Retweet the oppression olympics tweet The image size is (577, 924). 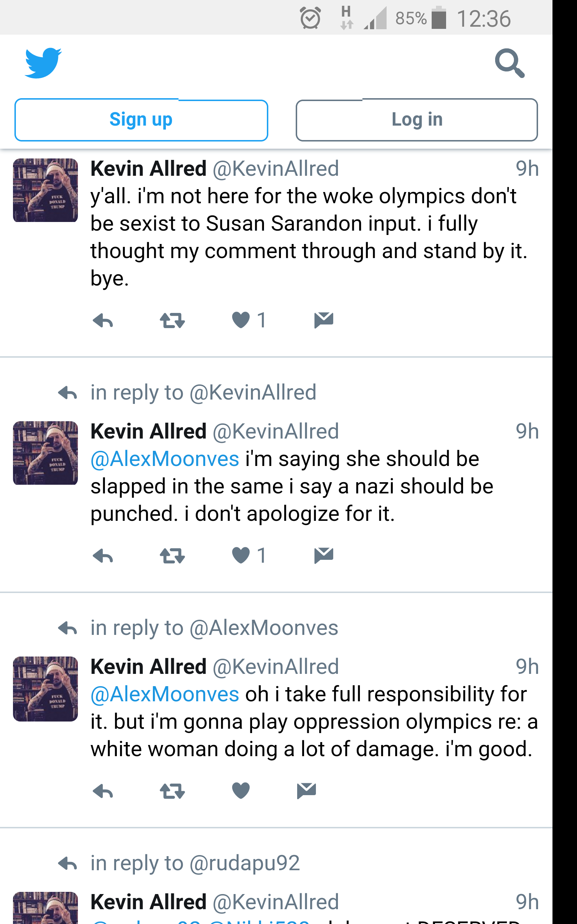(x=172, y=791)
